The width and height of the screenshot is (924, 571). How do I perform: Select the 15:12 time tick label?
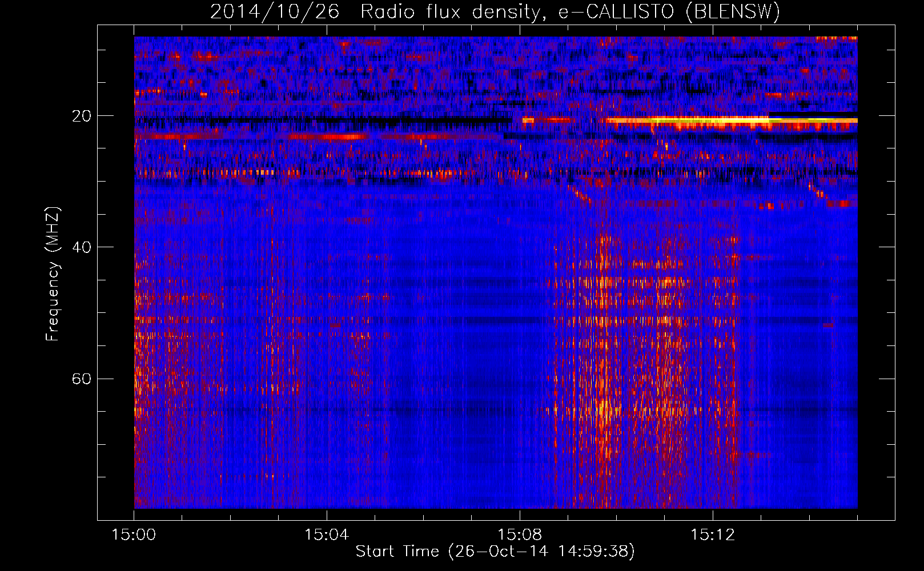713,535
